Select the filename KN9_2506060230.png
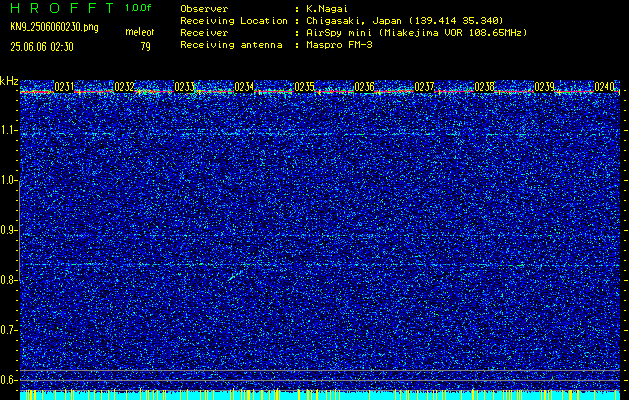 coord(54,27)
